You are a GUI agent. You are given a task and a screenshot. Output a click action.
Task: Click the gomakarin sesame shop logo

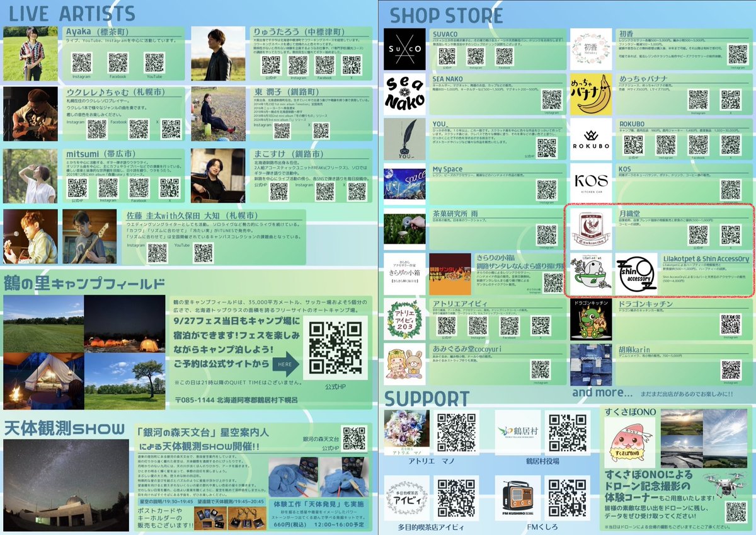(x=591, y=365)
